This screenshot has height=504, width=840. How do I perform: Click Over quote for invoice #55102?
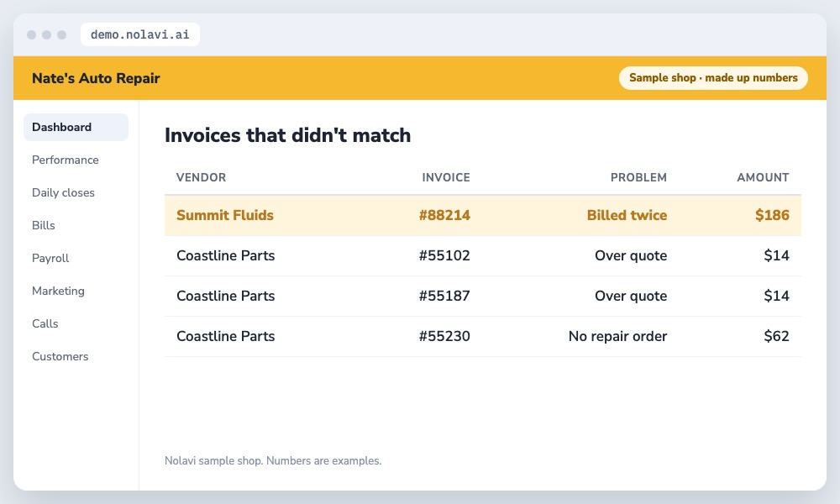pyautogui.click(x=631, y=255)
